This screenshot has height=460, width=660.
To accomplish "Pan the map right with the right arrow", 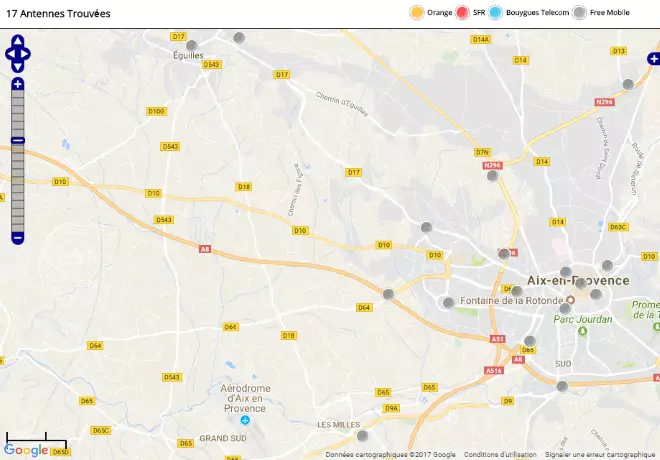I will pos(25,54).
